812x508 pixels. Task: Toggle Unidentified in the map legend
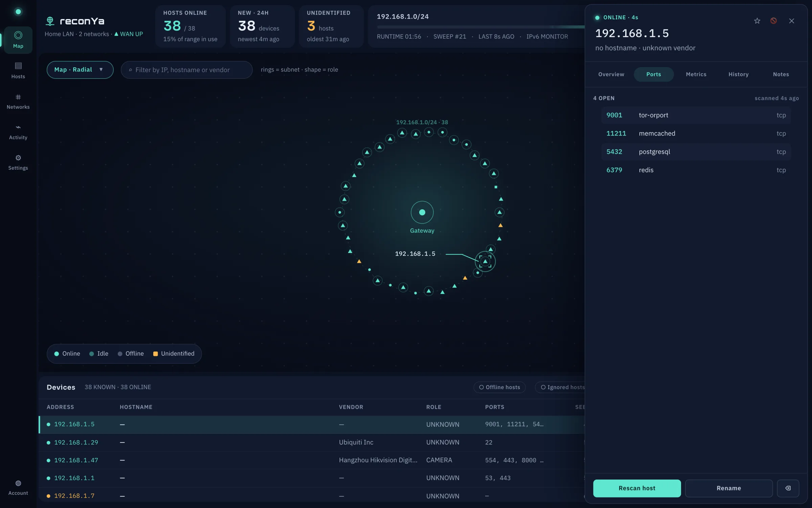pos(174,354)
